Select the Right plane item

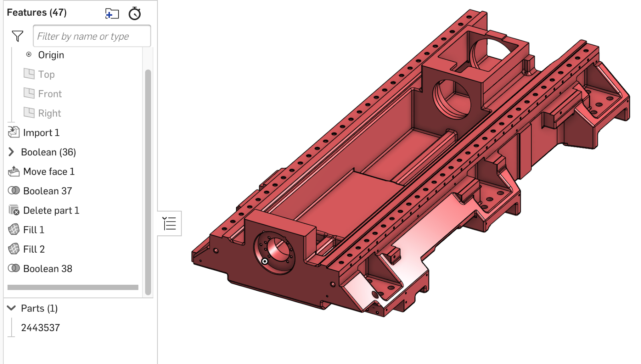point(49,113)
